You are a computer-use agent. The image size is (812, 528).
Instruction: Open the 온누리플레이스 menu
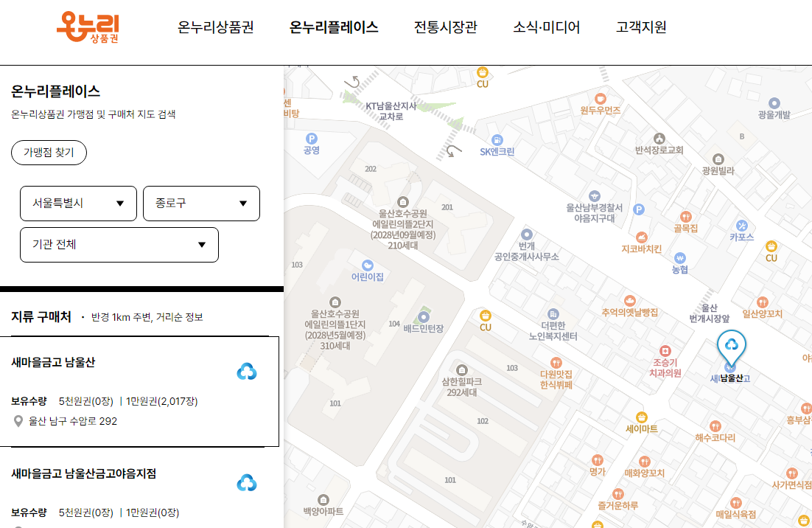tap(334, 27)
